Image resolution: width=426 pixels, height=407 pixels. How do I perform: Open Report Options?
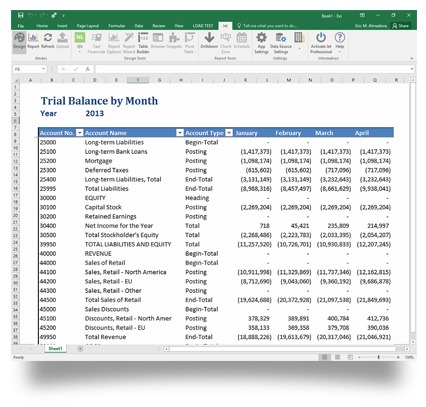point(114,43)
